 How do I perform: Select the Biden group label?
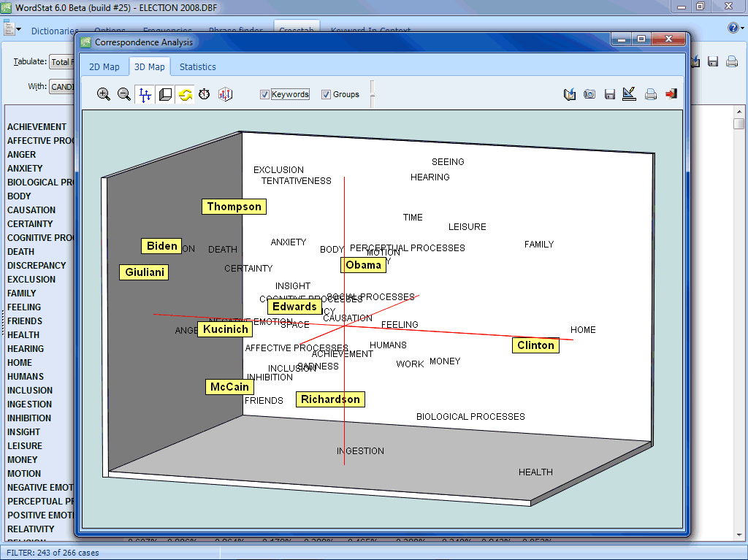(x=161, y=246)
